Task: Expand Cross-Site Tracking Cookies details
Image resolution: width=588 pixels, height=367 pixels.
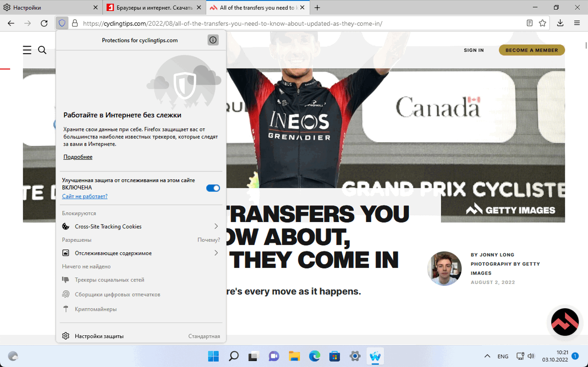Action: click(141, 226)
